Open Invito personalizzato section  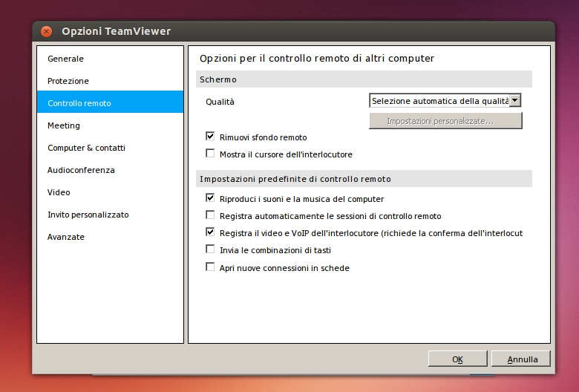tap(110, 215)
